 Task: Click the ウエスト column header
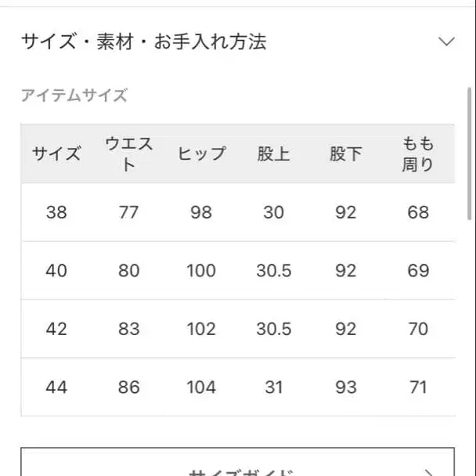click(x=129, y=153)
